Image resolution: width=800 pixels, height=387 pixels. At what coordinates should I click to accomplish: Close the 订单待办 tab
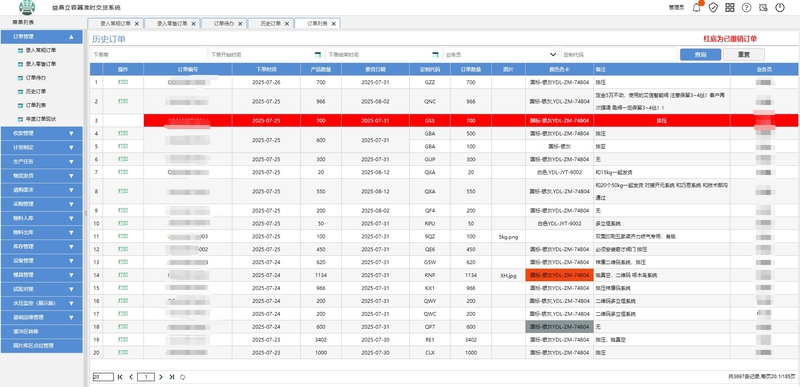point(240,23)
